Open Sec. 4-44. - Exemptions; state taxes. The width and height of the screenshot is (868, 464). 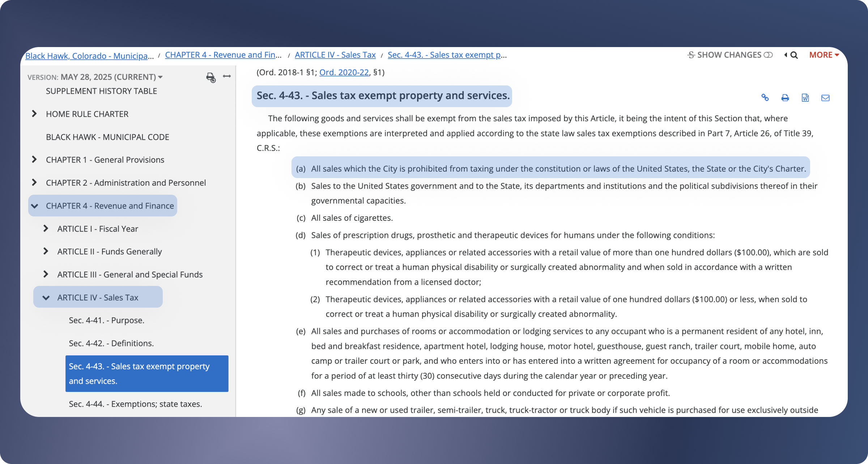[x=135, y=404]
